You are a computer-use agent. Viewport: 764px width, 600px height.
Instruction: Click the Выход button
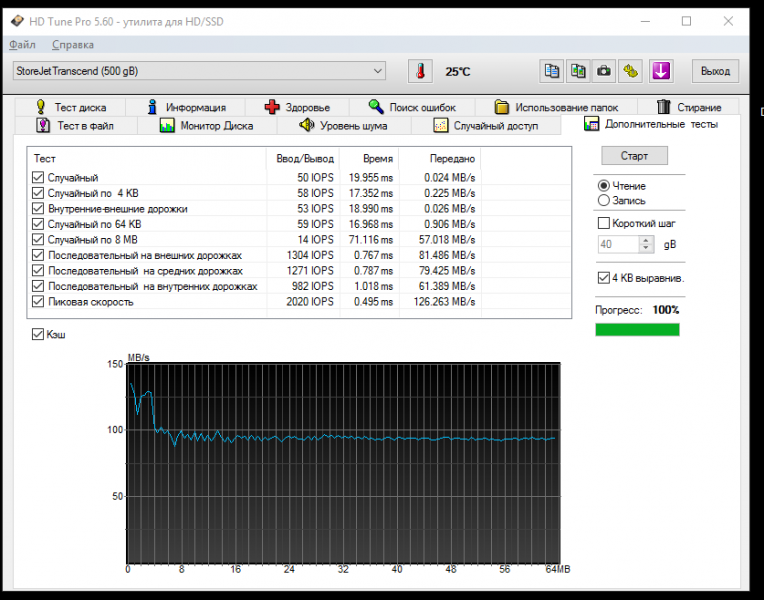pos(715,71)
